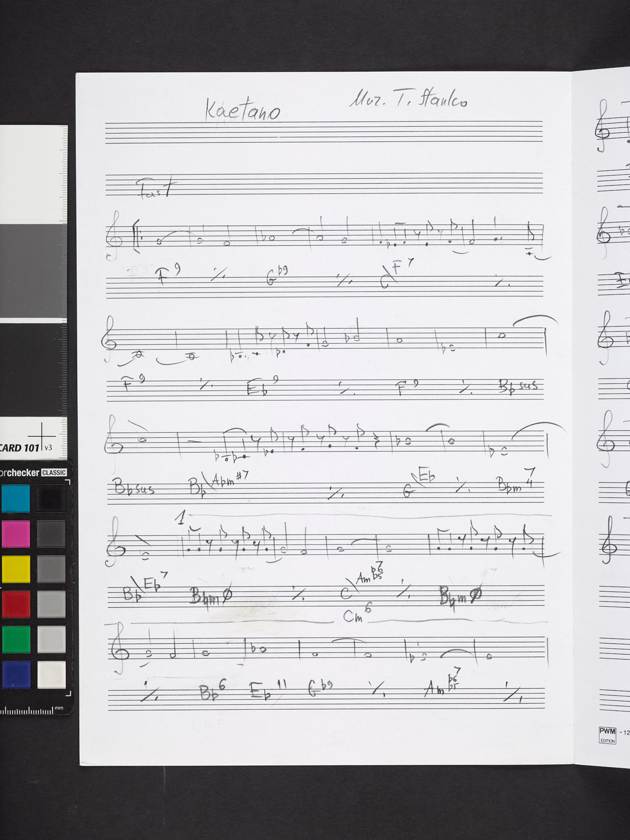The width and height of the screenshot is (630, 840).
Task: Select the "Eb11" chord symbol
Action: [268, 690]
